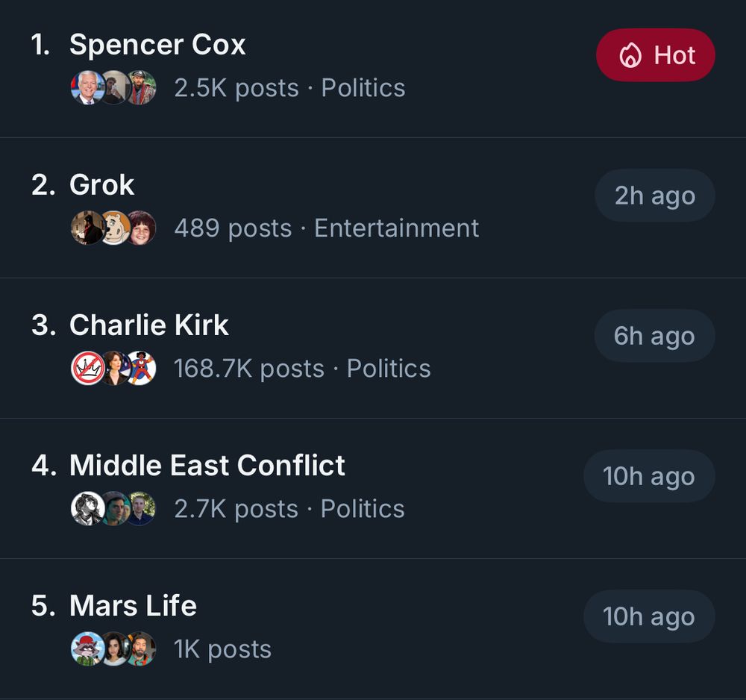Click the 6h ago timestamp for Charlie Kirk
746x700 pixels.
653,336
